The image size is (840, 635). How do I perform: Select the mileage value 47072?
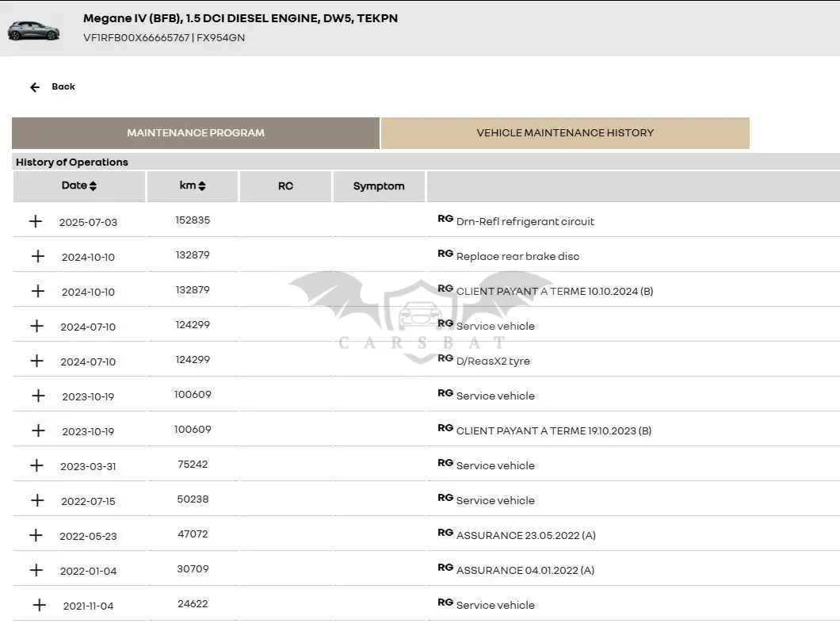193,534
